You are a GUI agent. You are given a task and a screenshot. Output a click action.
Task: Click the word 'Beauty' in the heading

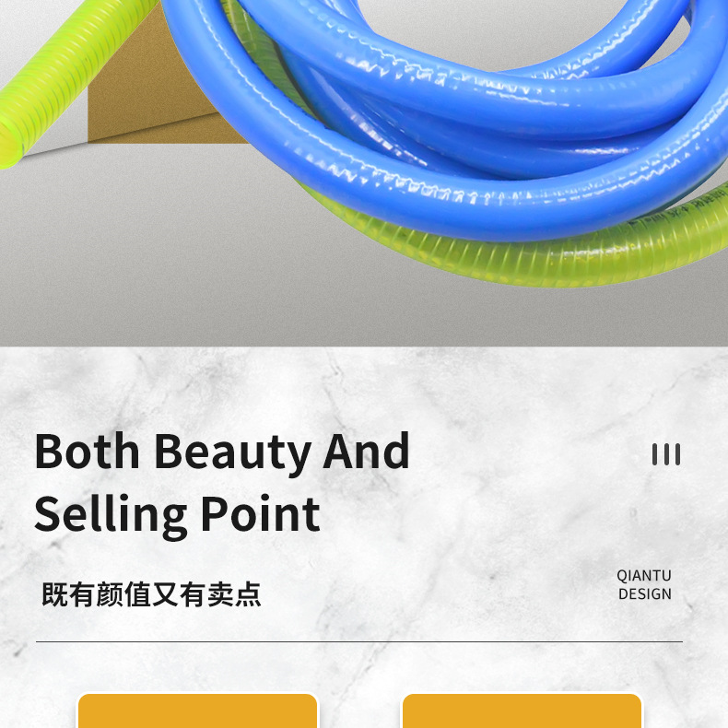[232, 452]
